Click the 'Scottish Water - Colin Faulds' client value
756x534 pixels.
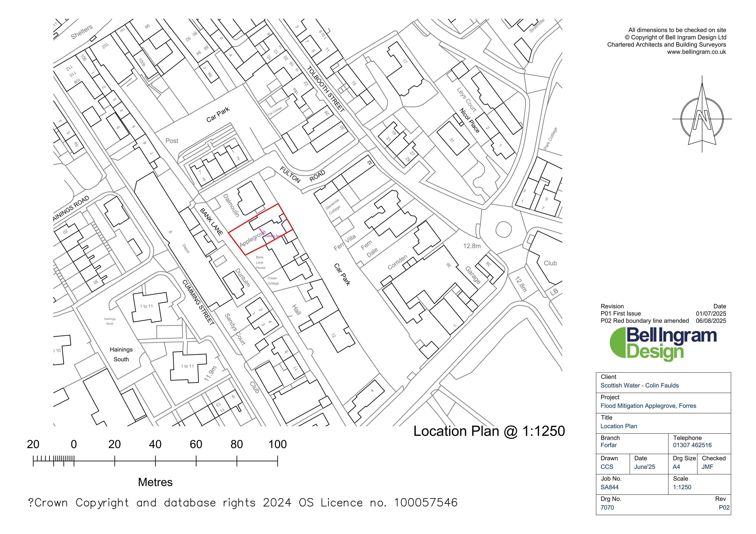[x=639, y=385]
